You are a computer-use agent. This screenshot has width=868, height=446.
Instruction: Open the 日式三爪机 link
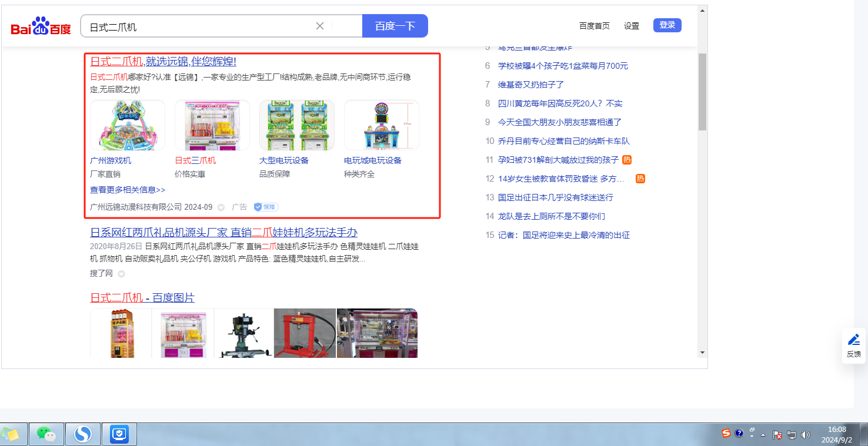(195, 160)
